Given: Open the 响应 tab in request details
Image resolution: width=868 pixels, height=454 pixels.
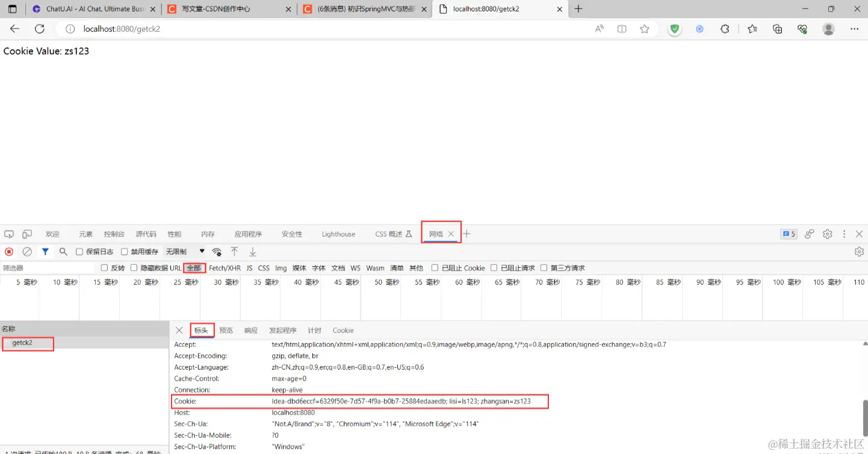Looking at the screenshot, I should pyautogui.click(x=251, y=331).
